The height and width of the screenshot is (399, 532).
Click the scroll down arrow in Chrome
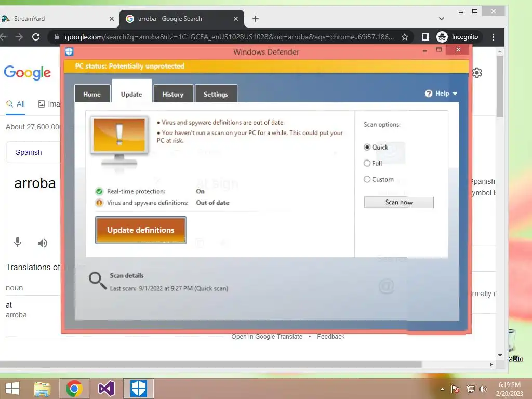click(x=500, y=355)
